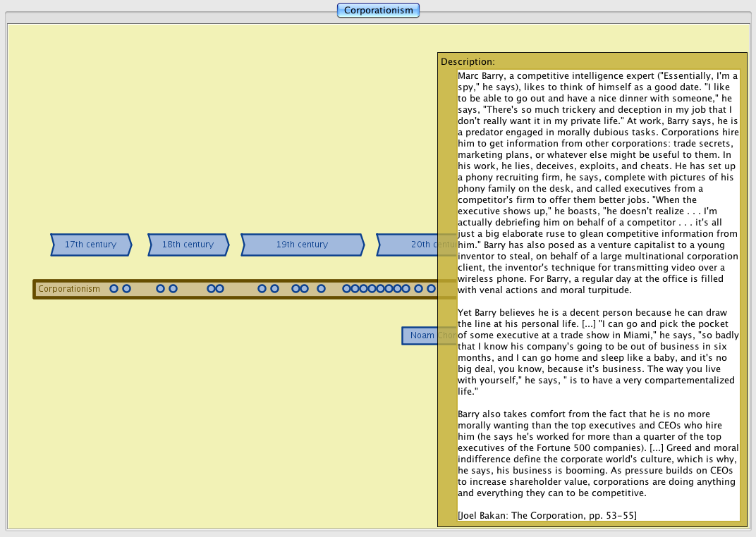Image resolution: width=756 pixels, height=537 pixels.
Task: Click the second circle marker on timeline
Action: 126,289
